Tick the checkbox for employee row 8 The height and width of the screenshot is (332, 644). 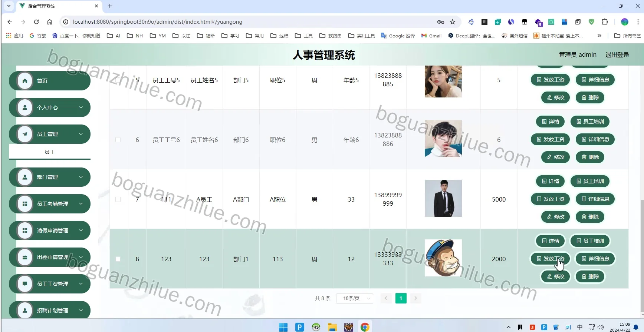point(118,259)
